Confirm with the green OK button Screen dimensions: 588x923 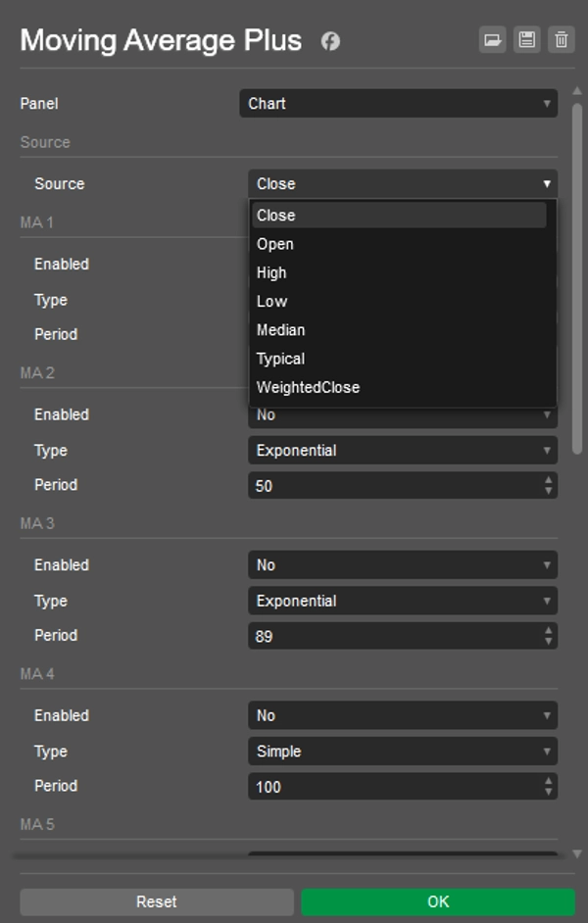(437, 901)
